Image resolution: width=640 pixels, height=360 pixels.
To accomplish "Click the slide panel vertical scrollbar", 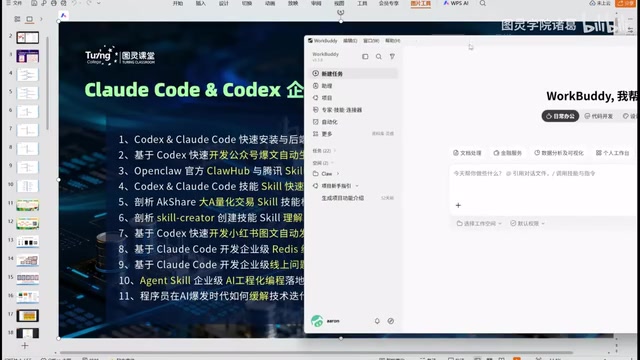I will point(48,84).
